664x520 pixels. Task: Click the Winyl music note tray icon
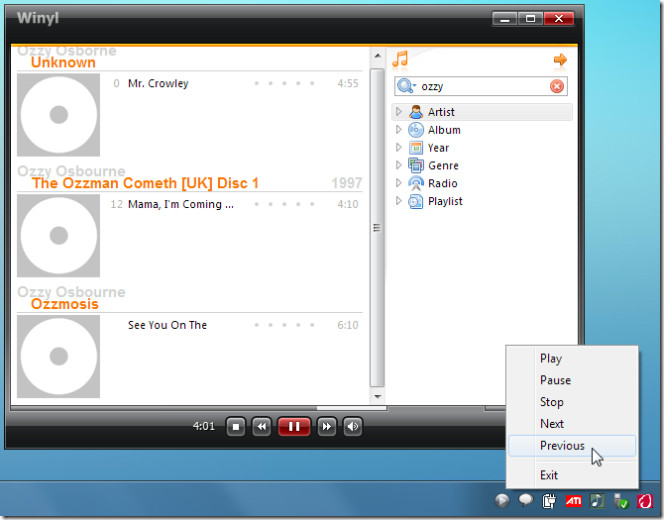coord(598,501)
